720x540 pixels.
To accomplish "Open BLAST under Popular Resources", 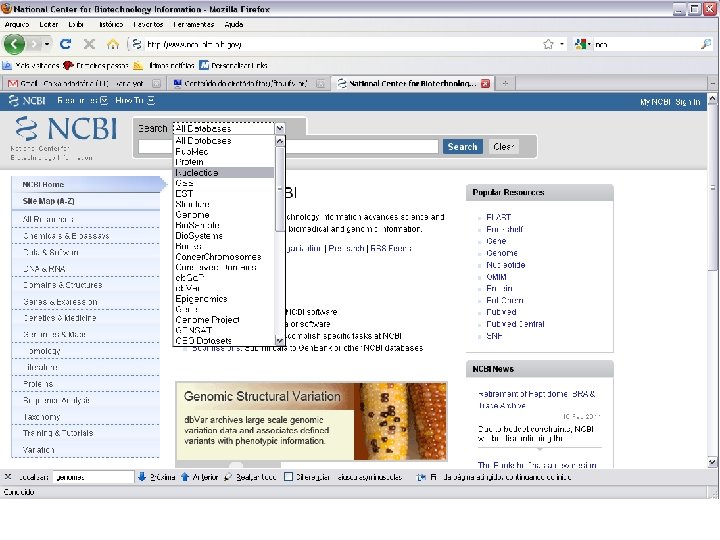I will pyautogui.click(x=498, y=217).
